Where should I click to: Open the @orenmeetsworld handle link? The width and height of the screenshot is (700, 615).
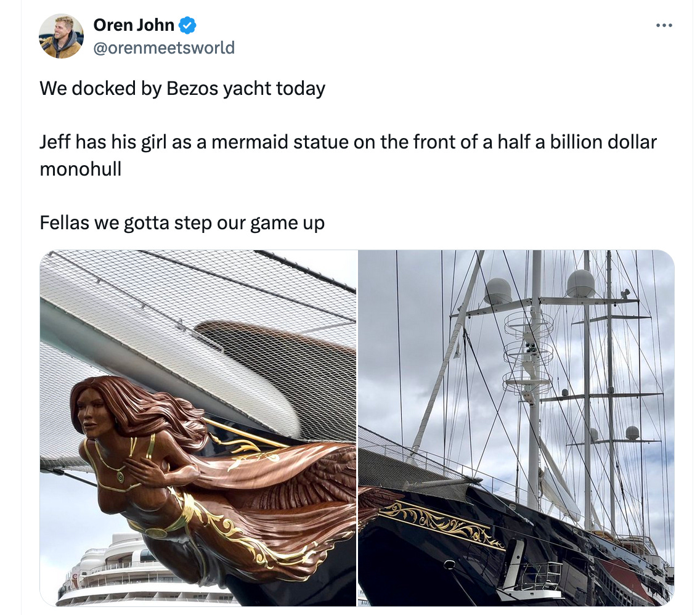tap(164, 47)
